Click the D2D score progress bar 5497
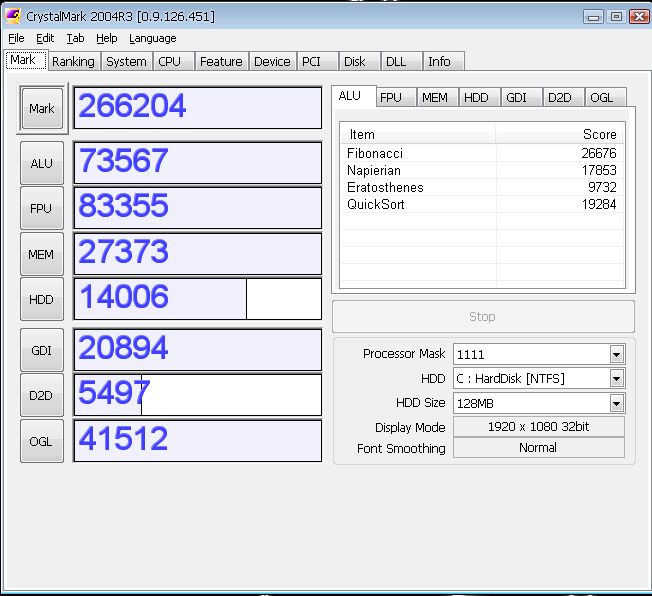The width and height of the screenshot is (652, 596). [198, 395]
